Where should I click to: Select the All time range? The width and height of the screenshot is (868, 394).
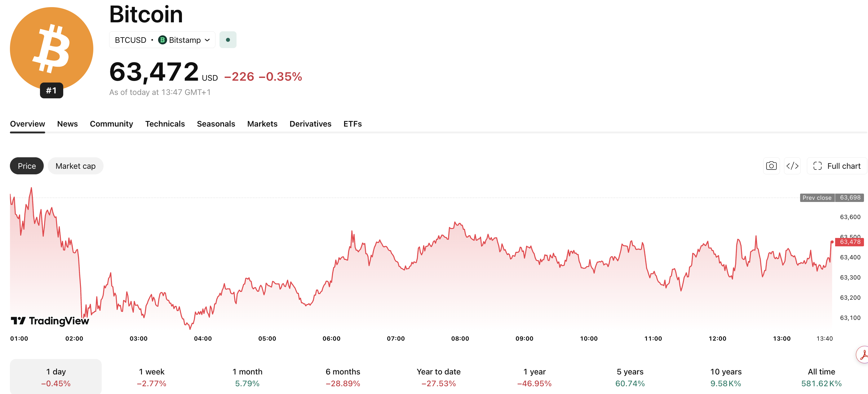pos(821,377)
